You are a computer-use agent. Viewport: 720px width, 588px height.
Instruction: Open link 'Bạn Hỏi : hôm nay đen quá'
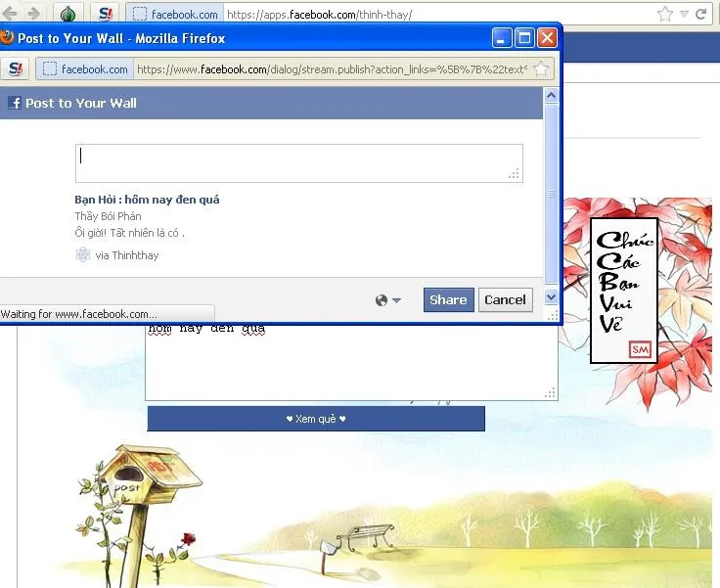coord(147,200)
